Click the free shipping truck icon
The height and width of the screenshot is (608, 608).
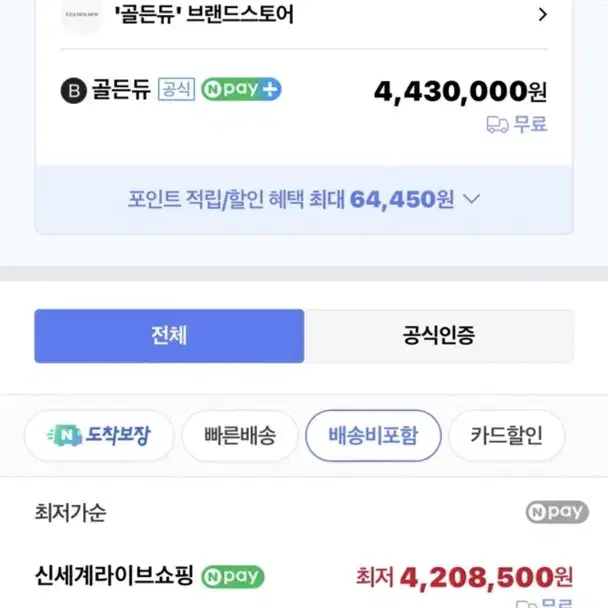pyautogui.click(x=497, y=124)
